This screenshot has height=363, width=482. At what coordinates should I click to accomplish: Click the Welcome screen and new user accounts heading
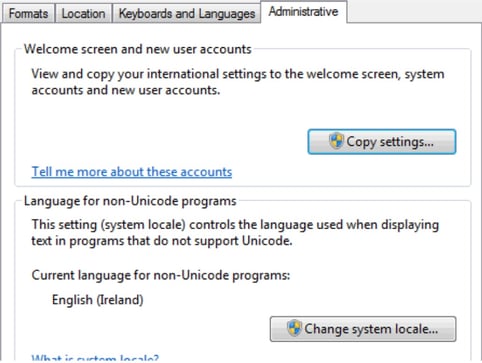[x=138, y=49]
